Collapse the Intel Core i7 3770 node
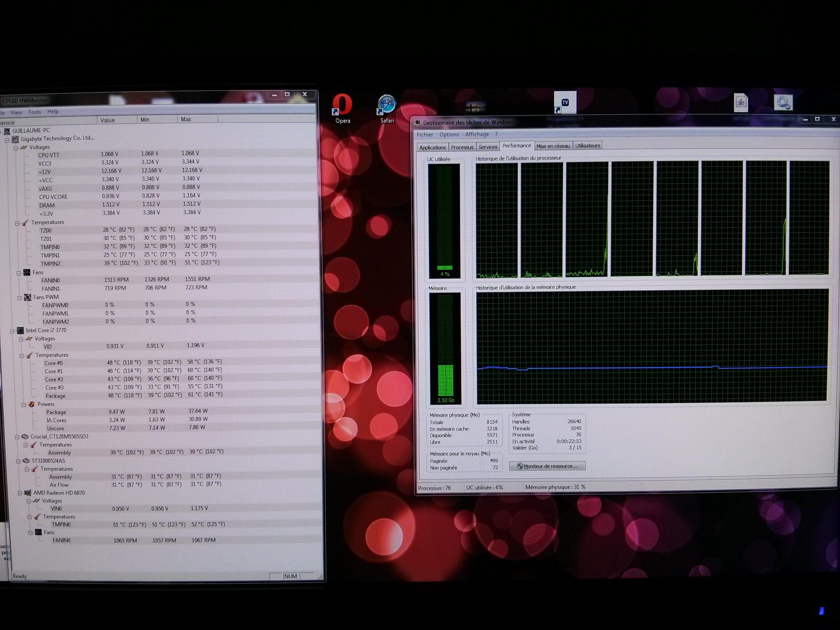Image resolution: width=840 pixels, height=630 pixels. tap(13, 331)
